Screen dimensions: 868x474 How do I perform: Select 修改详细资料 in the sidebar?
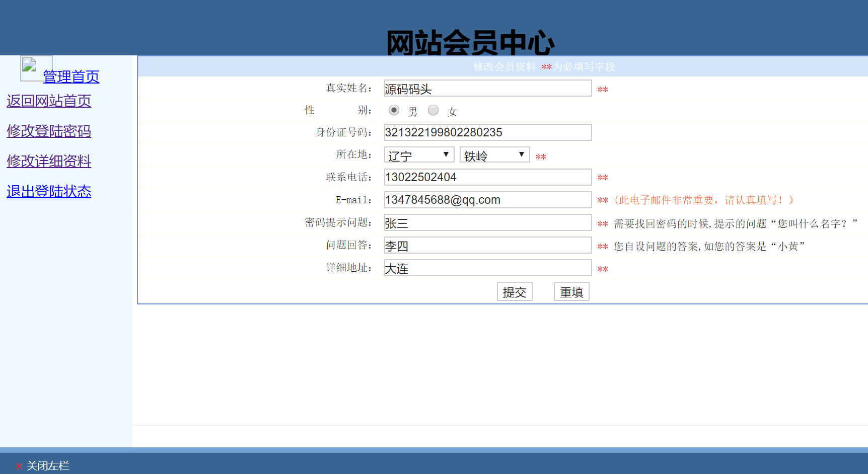pos(49,162)
